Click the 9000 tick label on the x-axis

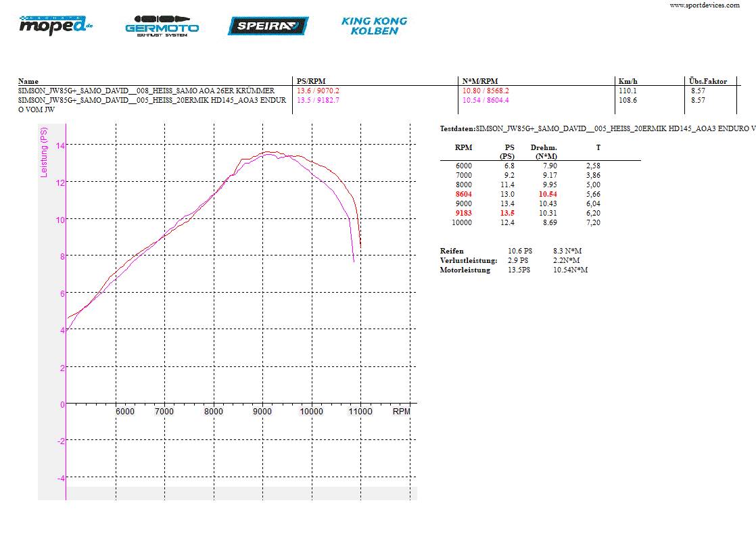pyautogui.click(x=262, y=411)
